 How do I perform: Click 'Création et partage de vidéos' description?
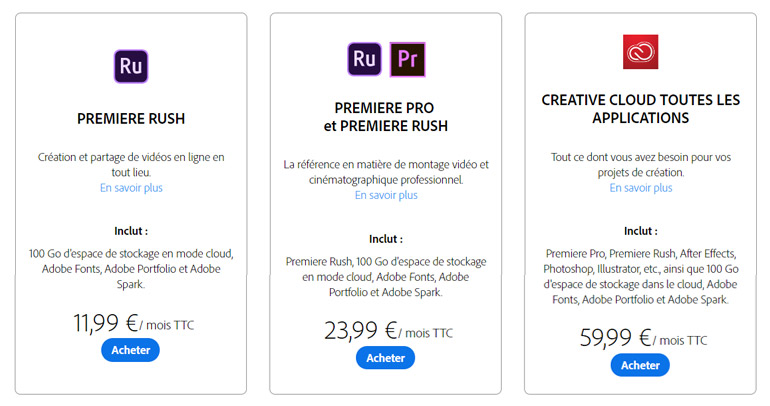click(131, 164)
